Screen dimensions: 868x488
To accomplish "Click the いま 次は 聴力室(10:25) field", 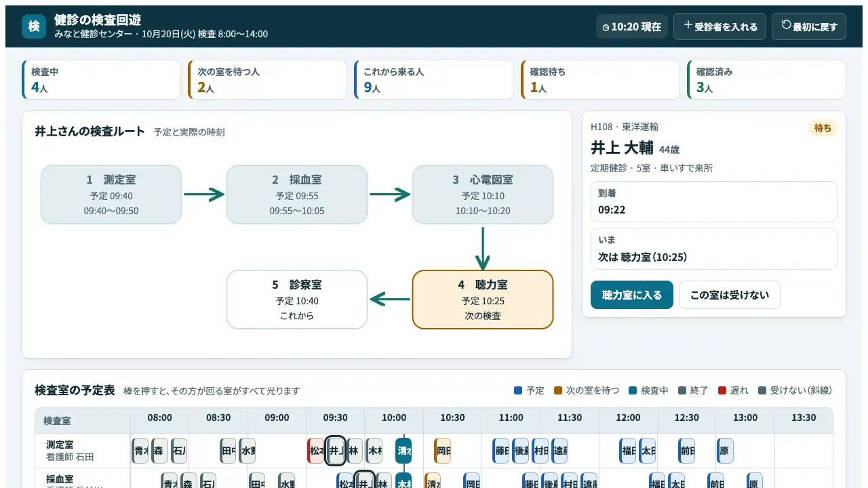I will tap(714, 249).
